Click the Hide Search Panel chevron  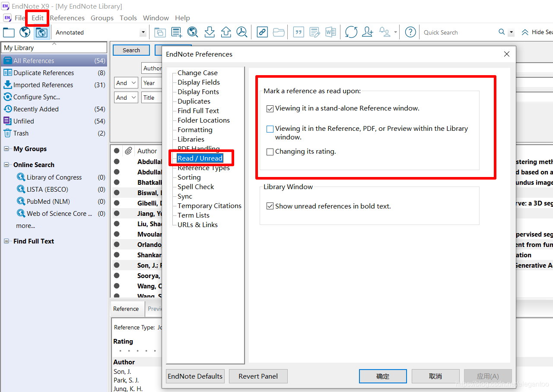525,32
